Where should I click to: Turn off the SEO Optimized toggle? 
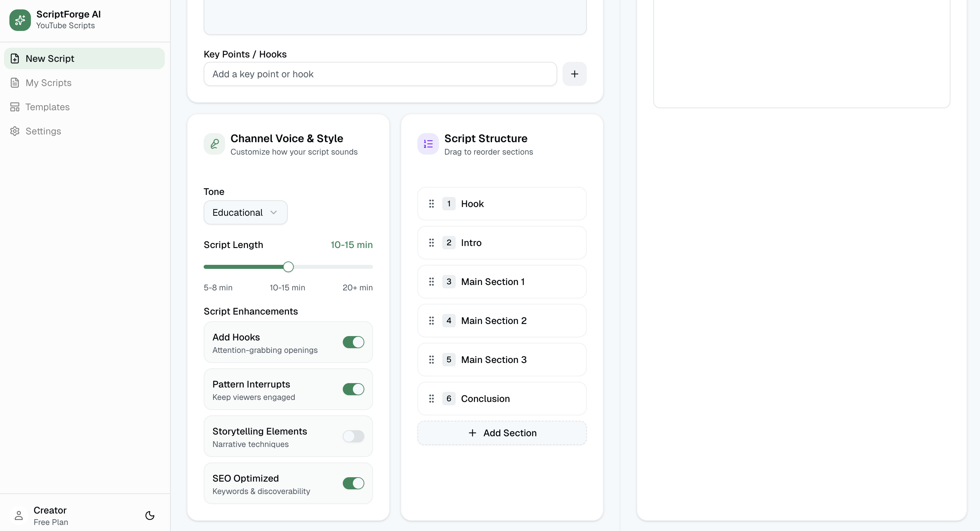click(x=354, y=483)
